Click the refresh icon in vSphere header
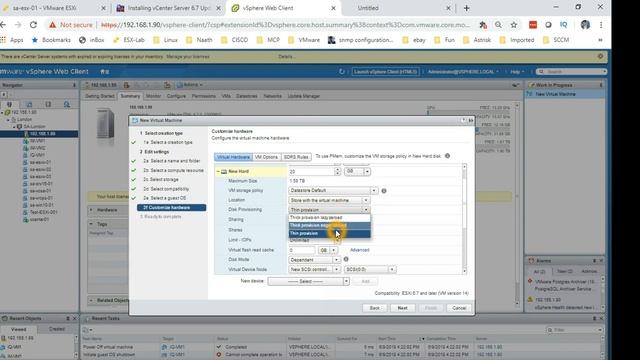640x360 pixels. tap(342, 71)
